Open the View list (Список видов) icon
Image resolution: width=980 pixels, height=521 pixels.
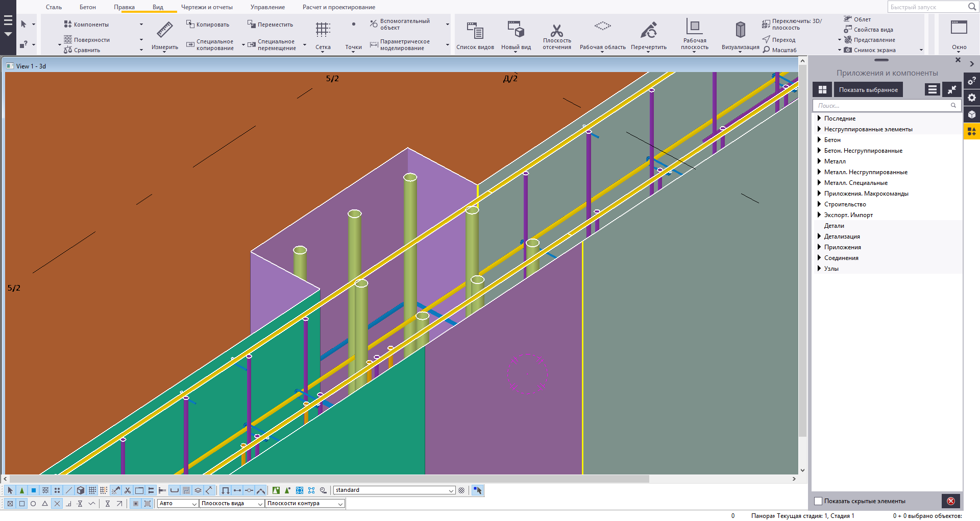click(x=475, y=31)
